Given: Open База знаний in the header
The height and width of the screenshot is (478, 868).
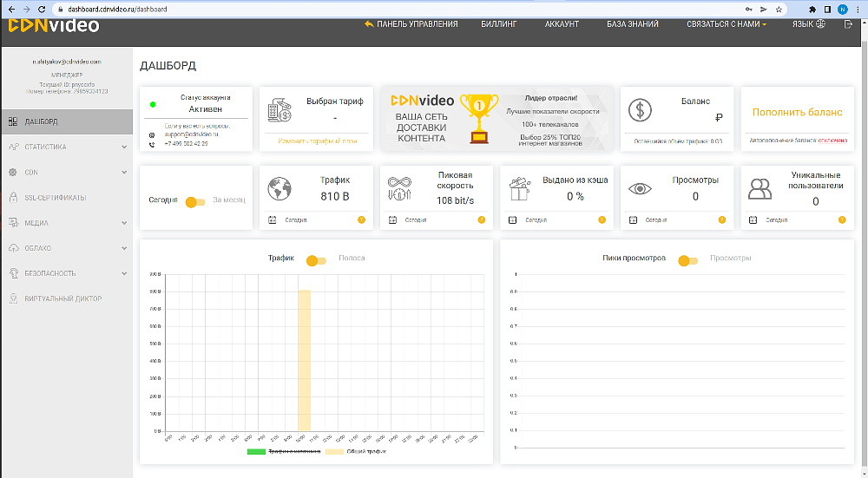Looking at the screenshot, I should pos(633,24).
